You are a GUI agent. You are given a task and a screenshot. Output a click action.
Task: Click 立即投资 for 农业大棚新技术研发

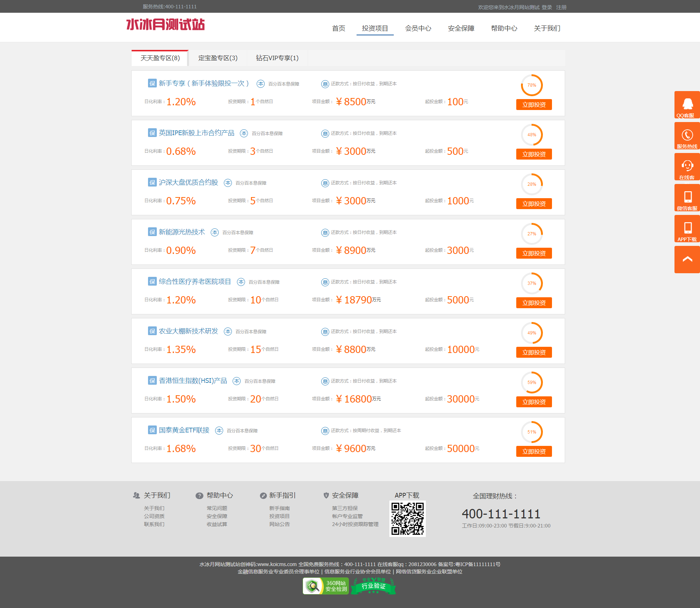tap(534, 352)
